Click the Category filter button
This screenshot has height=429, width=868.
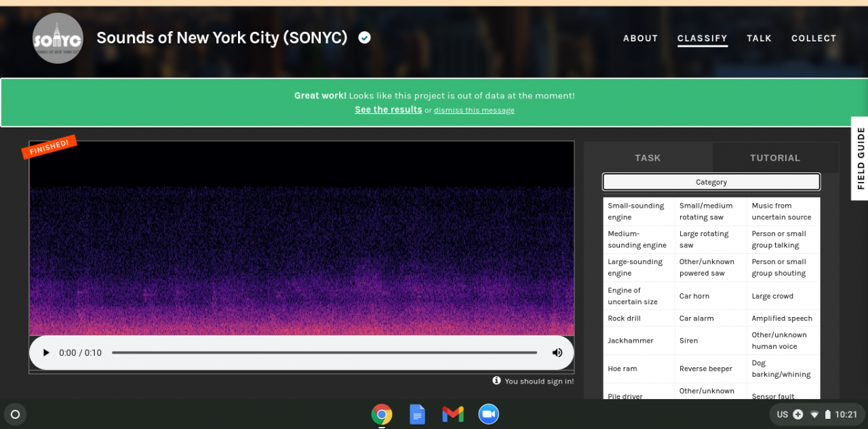tap(711, 182)
